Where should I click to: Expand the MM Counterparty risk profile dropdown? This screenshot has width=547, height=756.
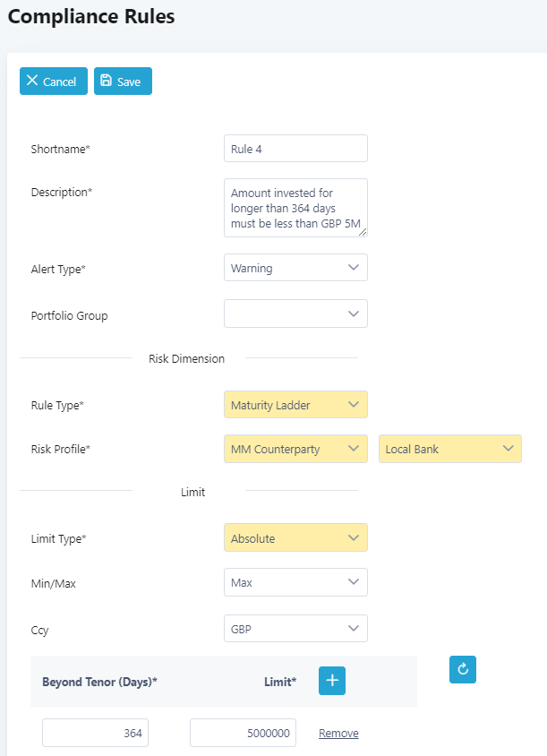click(x=295, y=449)
